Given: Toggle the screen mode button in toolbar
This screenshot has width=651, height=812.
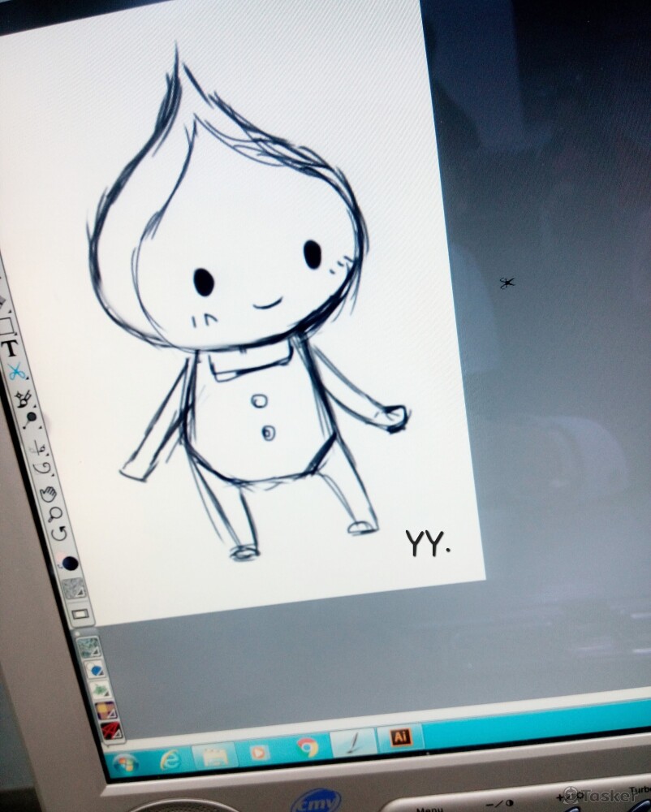Looking at the screenshot, I should pyautogui.click(x=80, y=614).
